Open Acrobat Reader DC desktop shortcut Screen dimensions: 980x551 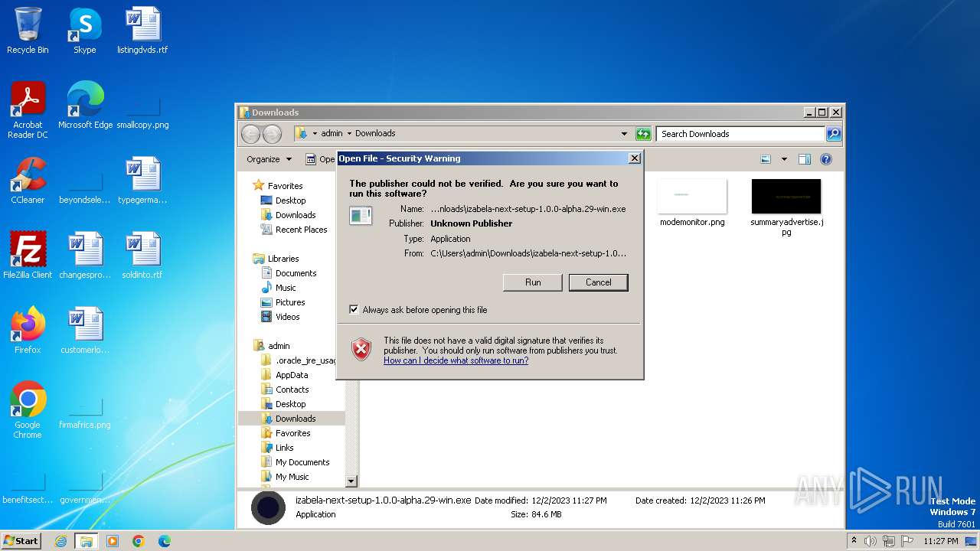(x=28, y=110)
